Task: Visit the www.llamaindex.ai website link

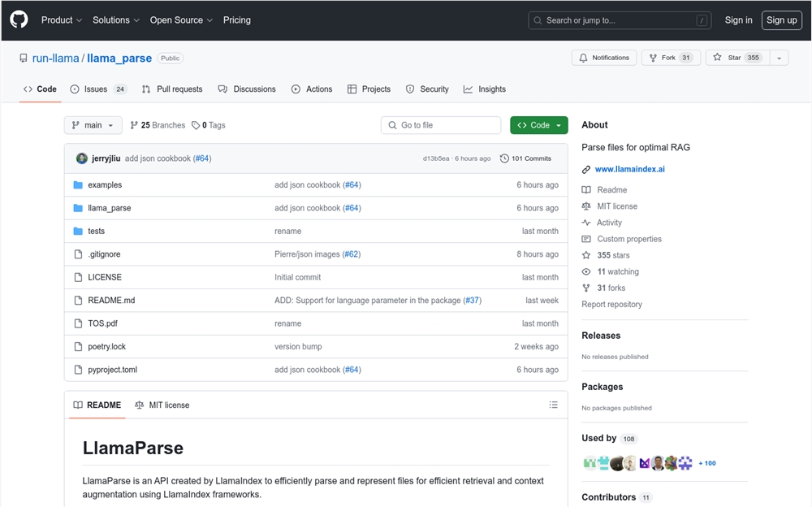Action: click(x=630, y=169)
